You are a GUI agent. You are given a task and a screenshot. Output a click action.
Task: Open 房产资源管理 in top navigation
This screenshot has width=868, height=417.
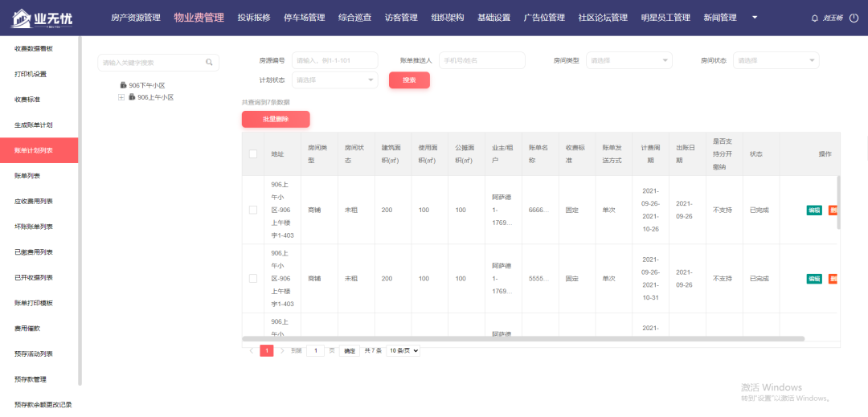[136, 18]
